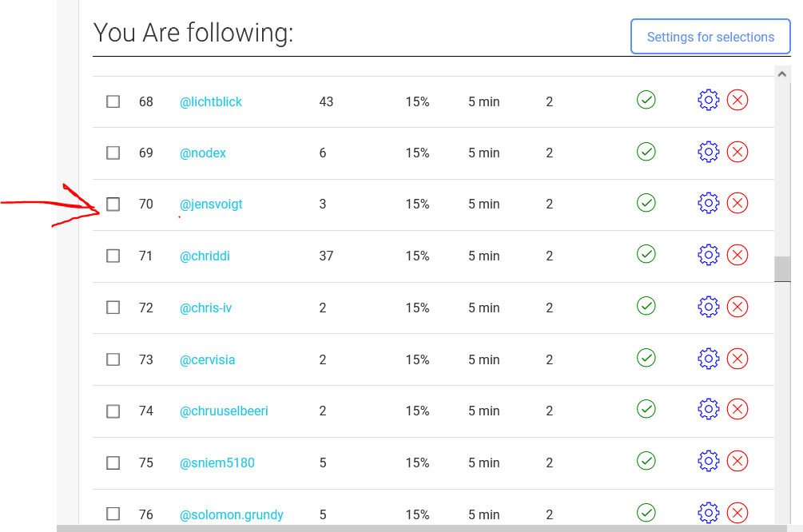Screen dimensions: 803x532
Task: Click green checkmark for @nodex row
Action: pos(646,151)
